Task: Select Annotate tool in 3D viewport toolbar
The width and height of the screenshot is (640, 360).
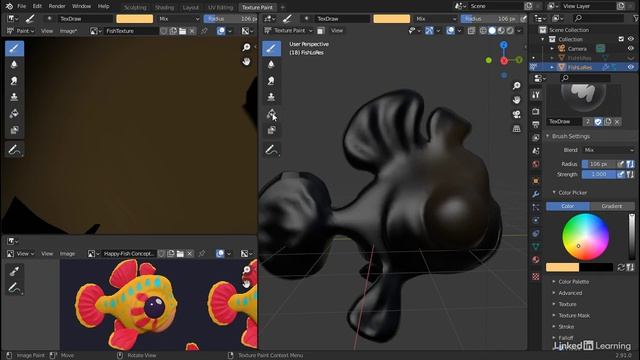Action: click(x=271, y=150)
